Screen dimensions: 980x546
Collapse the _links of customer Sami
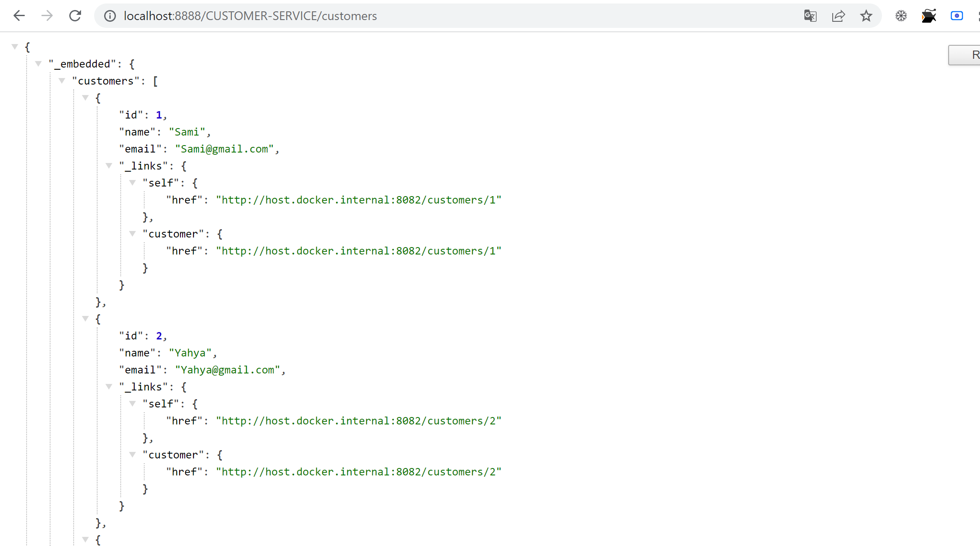click(109, 165)
